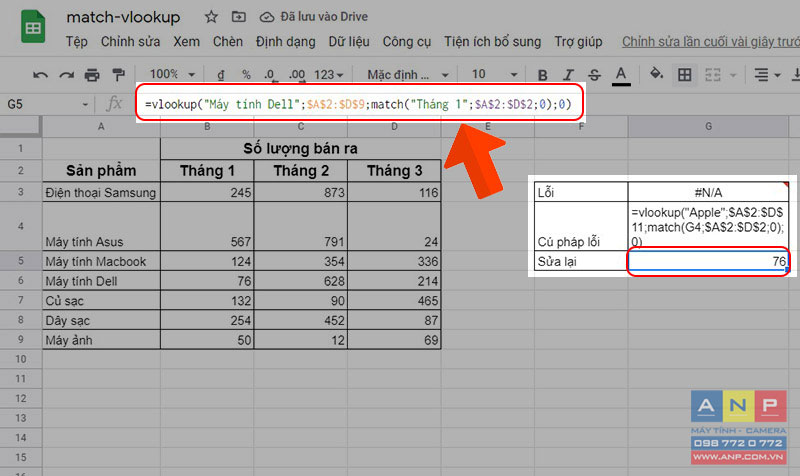The height and width of the screenshot is (476, 800).
Task: Open the Tiện ích bổ sung menu
Action: [x=492, y=42]
